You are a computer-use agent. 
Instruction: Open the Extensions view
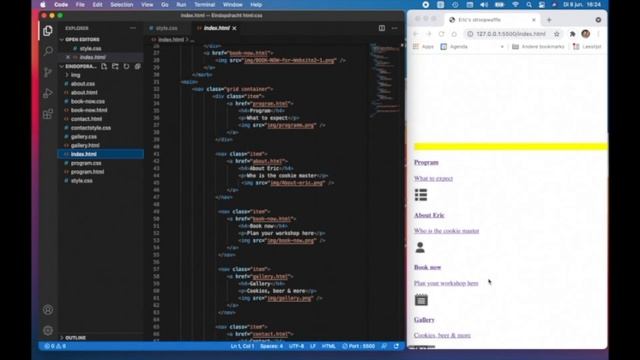tap(48, 114)
